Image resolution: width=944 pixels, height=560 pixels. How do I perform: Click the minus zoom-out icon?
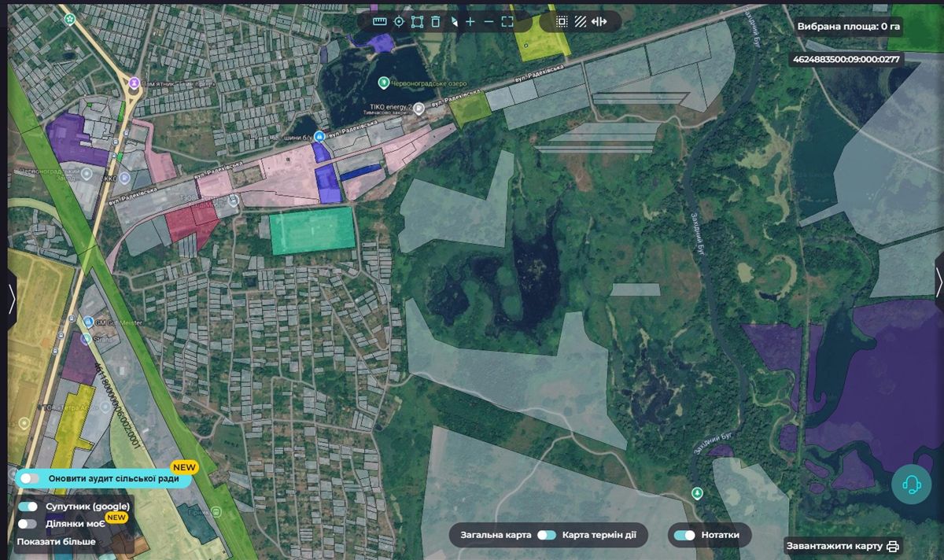[489, 21]
